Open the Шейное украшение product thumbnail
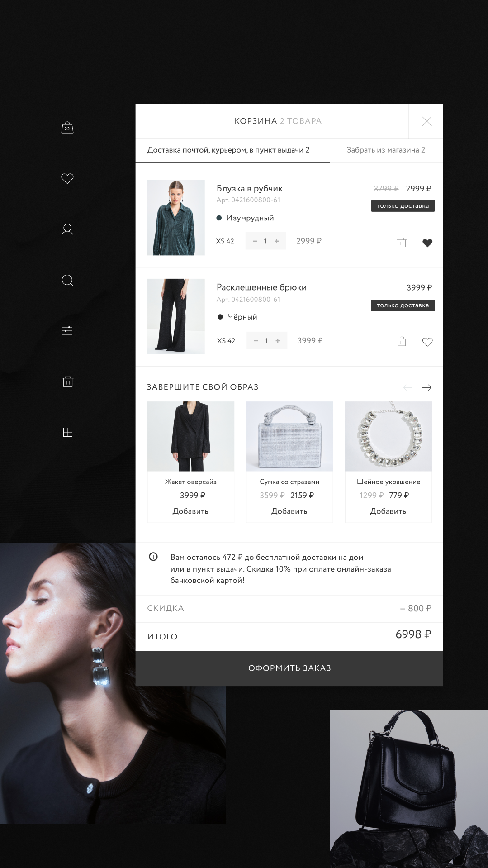Screen dimensions: 488x868 click(389, 436)
